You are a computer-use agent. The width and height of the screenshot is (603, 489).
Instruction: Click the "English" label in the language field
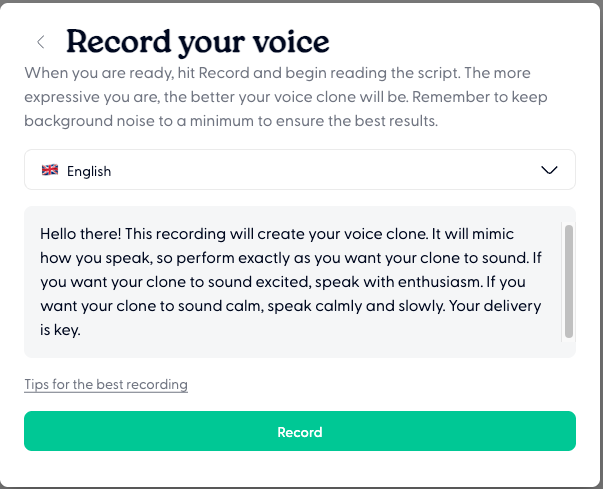(x=89, y=171)
